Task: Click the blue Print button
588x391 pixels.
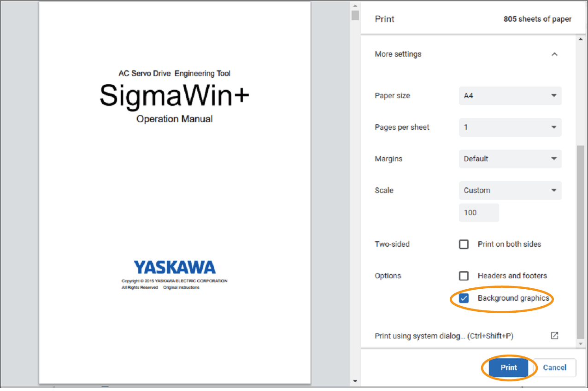Action: (x=509, y=368)
